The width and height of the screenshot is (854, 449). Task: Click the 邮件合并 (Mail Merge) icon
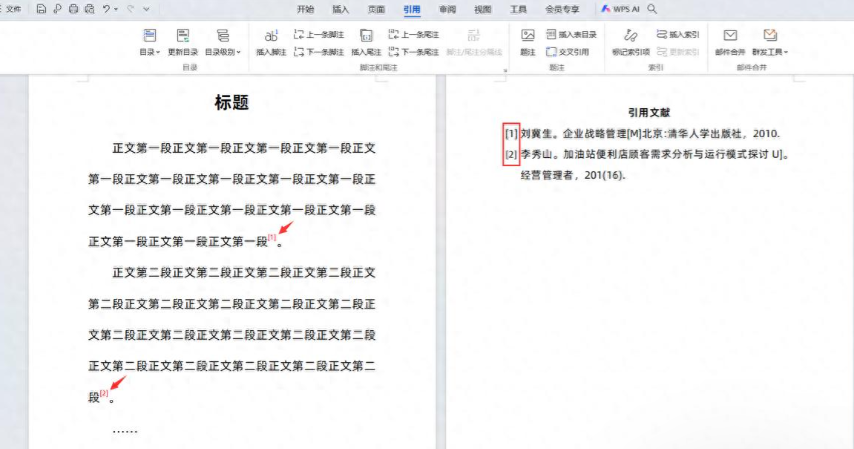tap(730, 36)
